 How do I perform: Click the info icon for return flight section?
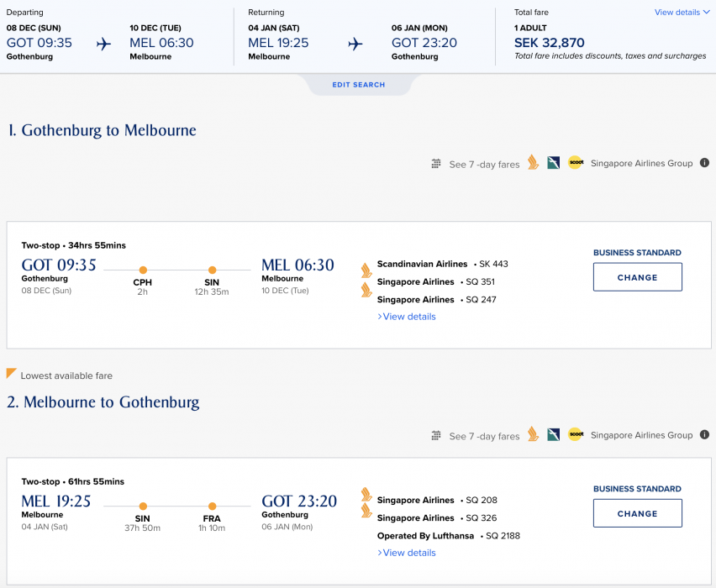704,434
